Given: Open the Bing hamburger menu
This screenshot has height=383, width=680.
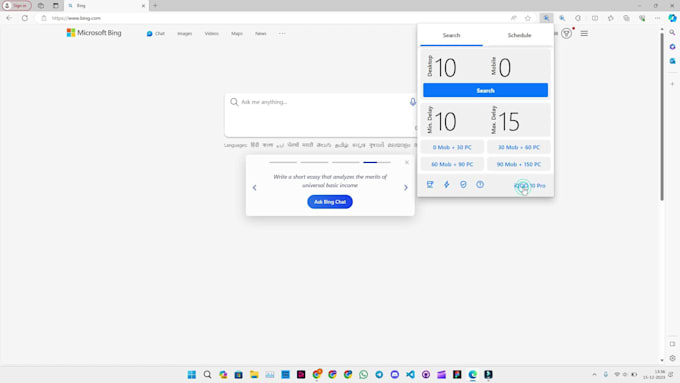Looking at the screenshot, I should point(584,33).
